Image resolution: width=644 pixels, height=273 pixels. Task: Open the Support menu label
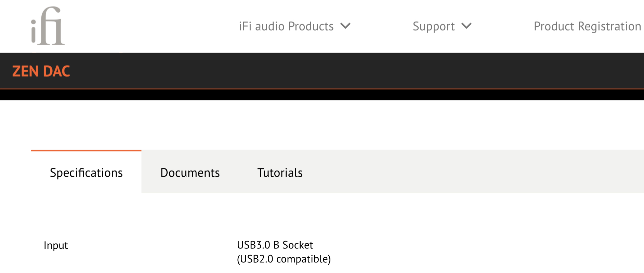click(434, 26)
